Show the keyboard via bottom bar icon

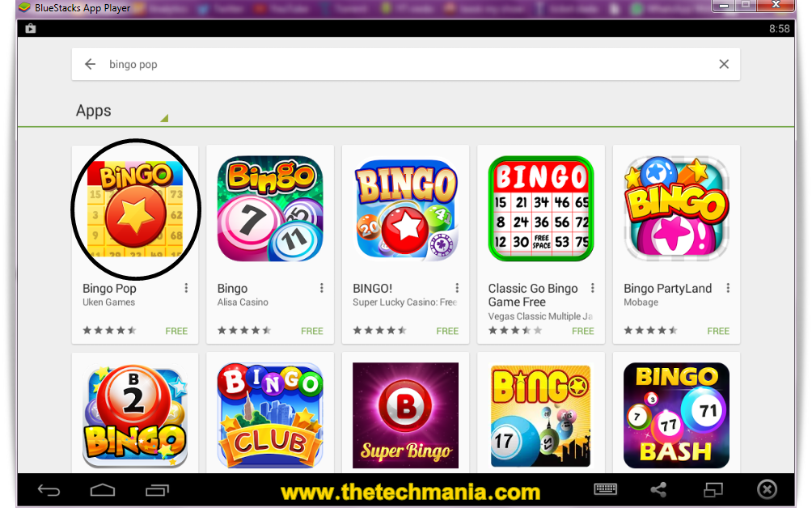pos(605,489)
